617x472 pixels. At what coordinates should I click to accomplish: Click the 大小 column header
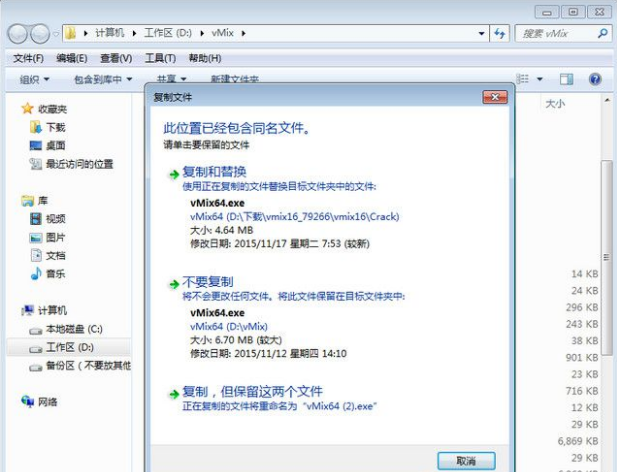(555, 103)
